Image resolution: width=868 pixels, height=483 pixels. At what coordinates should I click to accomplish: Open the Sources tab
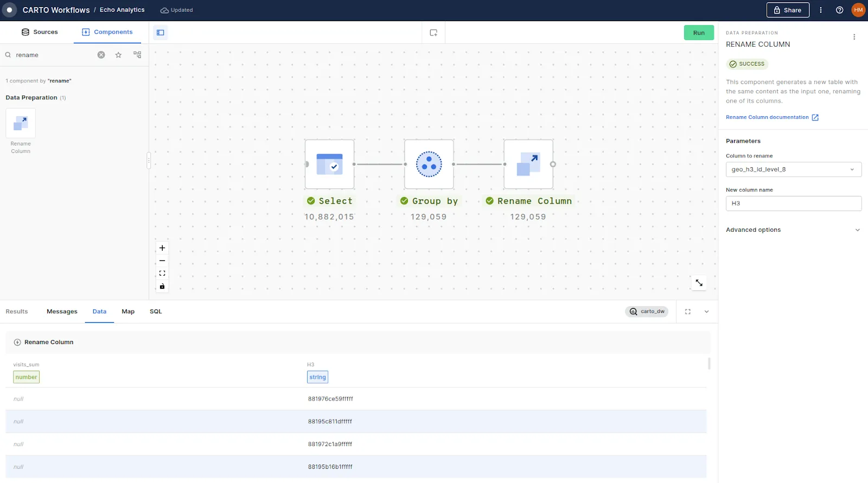click(x=40, y=32)
